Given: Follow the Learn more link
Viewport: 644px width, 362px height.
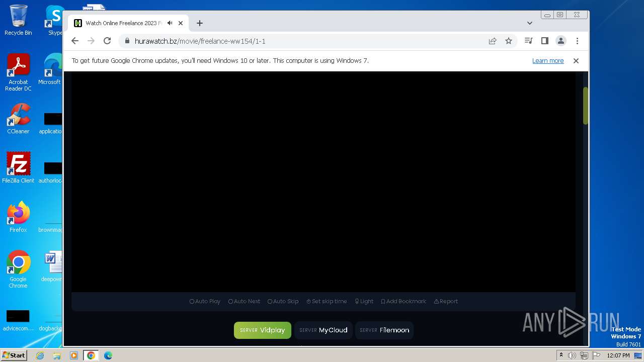Looking at the screenshot, I should click(x=548, y=61).
